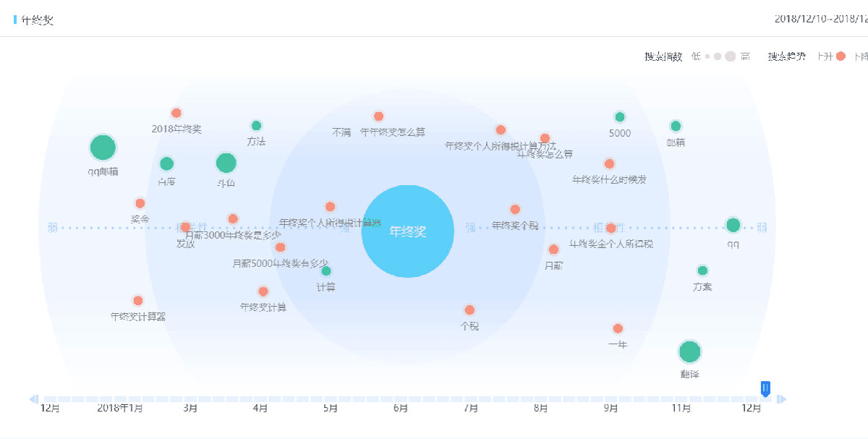Click the central 年终奖 bubble

coord(407,231)
